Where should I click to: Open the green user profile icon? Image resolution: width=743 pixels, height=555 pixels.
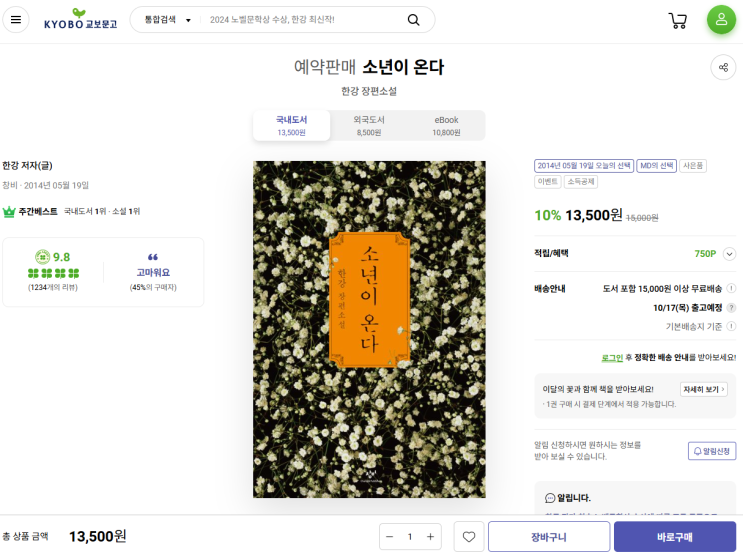(721, 19)
